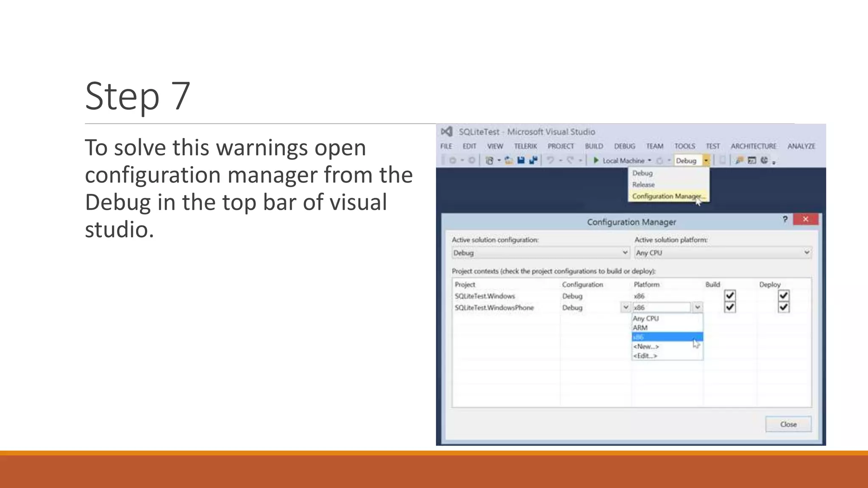This screenshot has width=868, height=488.
Task: Click the New Project toolbar icon
Action: pos(490,161)
